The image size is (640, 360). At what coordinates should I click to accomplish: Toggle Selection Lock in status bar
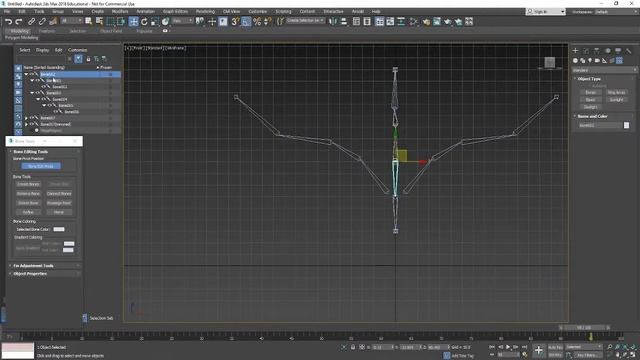click(353, 347)
